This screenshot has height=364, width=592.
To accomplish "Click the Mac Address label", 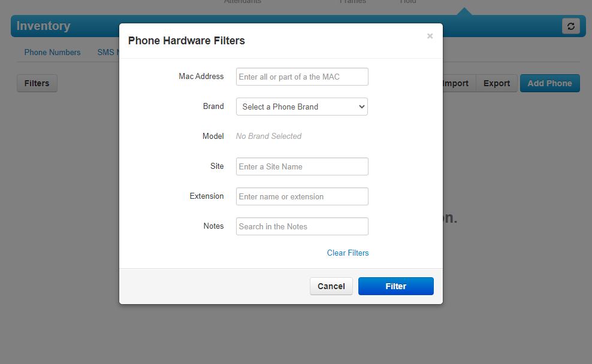I will click(x=201, y=76).
